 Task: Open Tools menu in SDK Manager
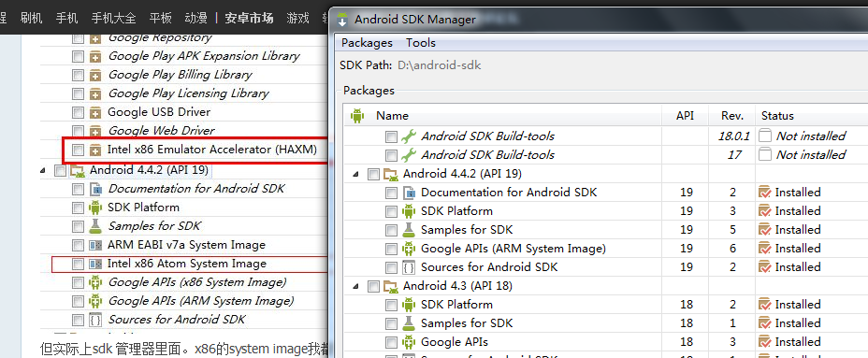(x=421, y=43)
